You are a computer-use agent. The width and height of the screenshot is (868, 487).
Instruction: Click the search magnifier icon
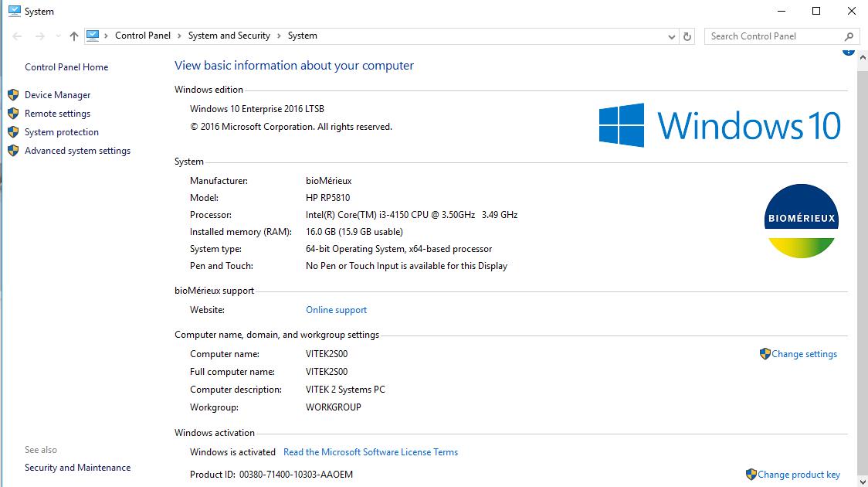click(x=849, y=36)
